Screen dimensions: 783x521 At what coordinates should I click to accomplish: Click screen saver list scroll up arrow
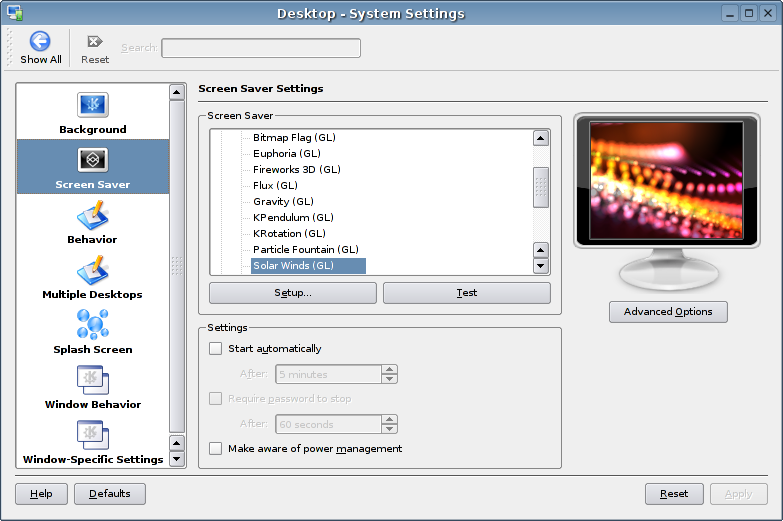click(541, 138)
